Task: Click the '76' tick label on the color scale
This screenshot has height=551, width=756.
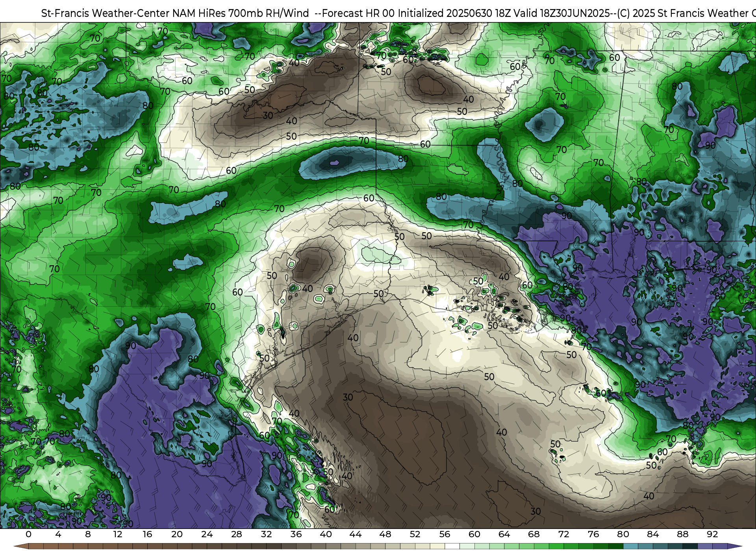Action: click(x=593, y=534)
